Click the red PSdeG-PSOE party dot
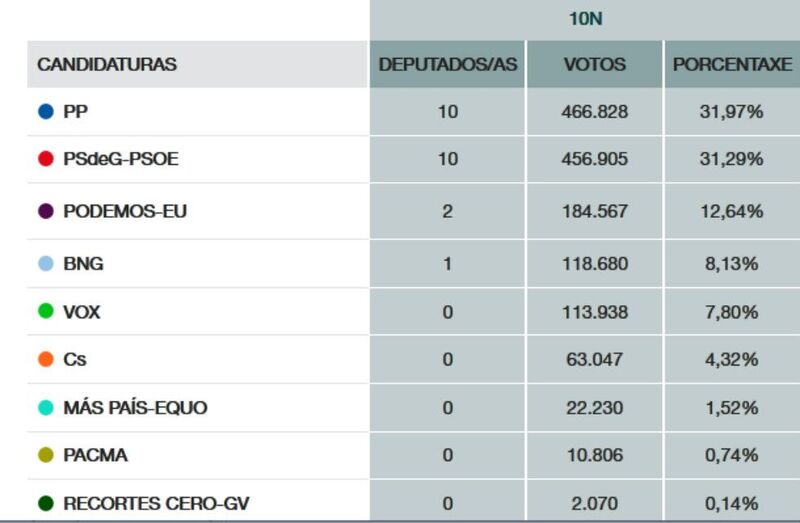 click(x=45, y=159)
